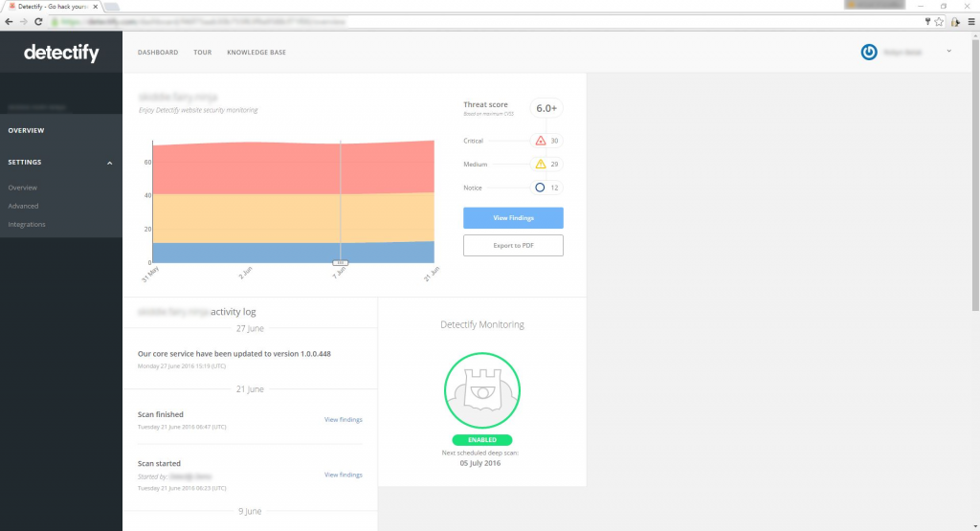Reload the page with the refresh icon
Screen dimensions: 980x531
coord(38,22)
